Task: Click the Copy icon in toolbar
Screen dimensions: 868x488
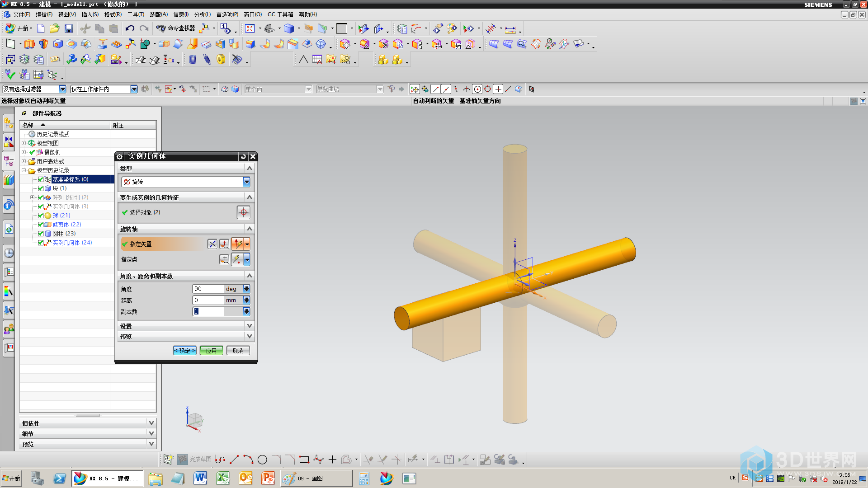Action: click(x=99, y=28)
